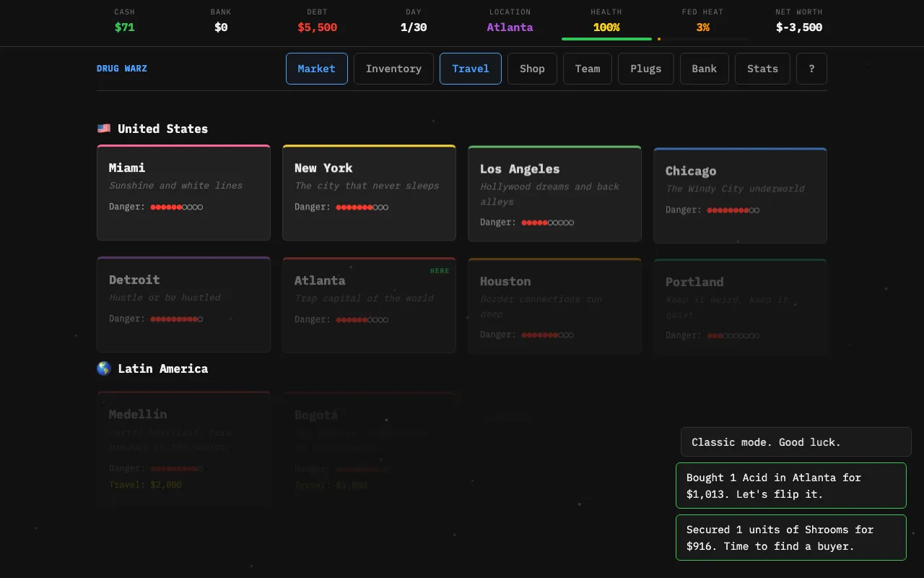Open the Plugs tab

[645, 69]
